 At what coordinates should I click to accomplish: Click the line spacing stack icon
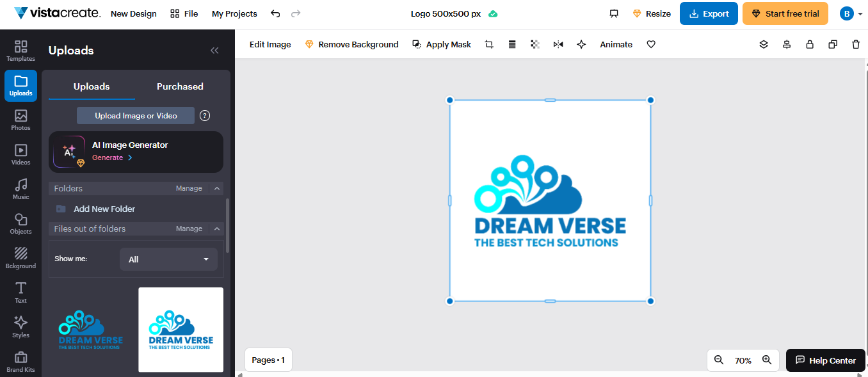pyautogui.click(x=512, y=44)
